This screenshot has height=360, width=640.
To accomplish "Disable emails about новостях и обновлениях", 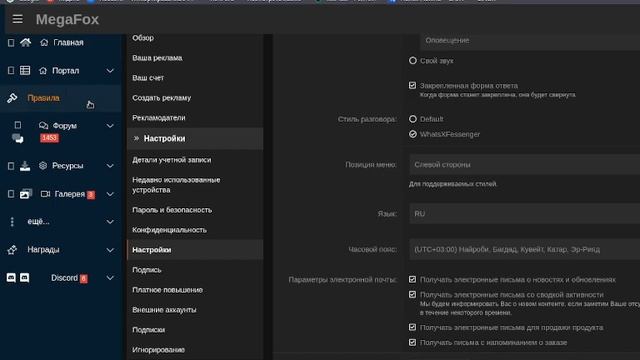I will 412,280.
